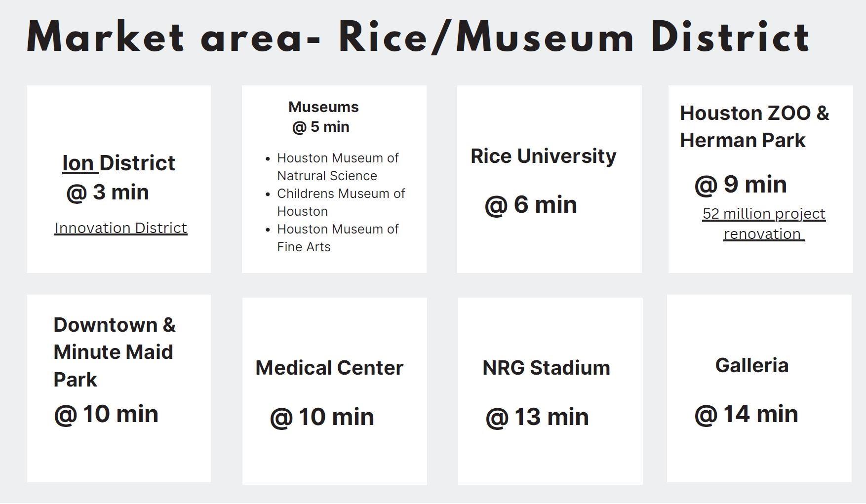Click Childrens Museum of Houston bullet
Screen dimensions: 866x504
(341, 202)
